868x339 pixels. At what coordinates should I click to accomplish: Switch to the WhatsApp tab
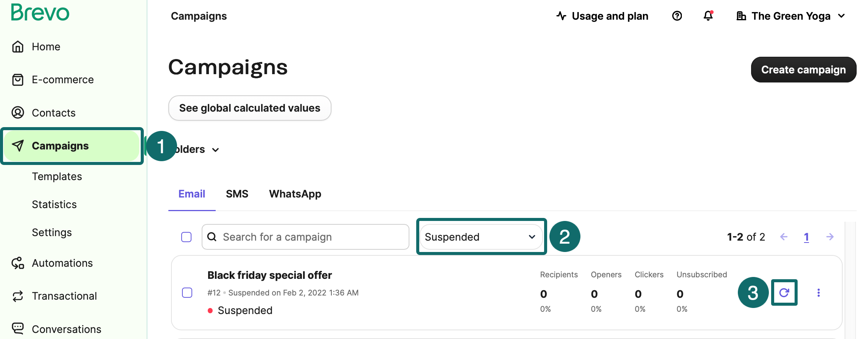coord(295,194)
